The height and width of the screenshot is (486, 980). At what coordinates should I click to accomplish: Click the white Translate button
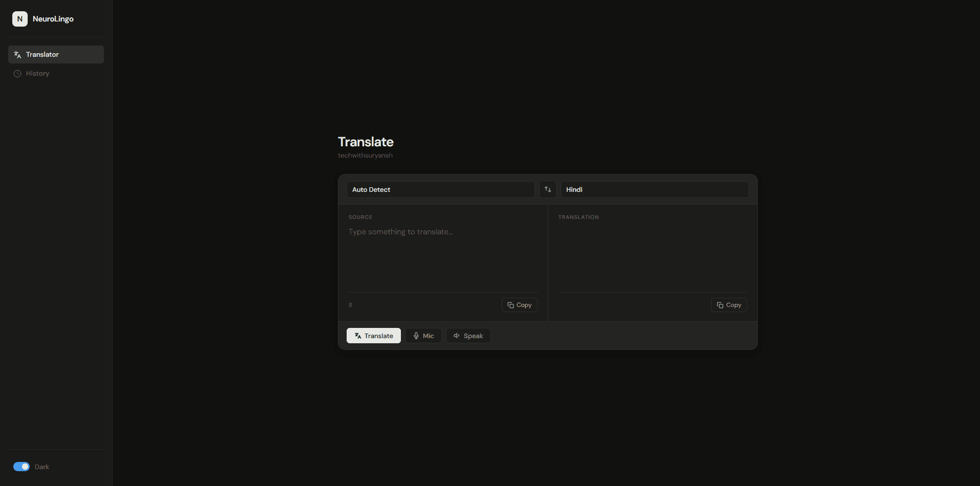point(374,336)
